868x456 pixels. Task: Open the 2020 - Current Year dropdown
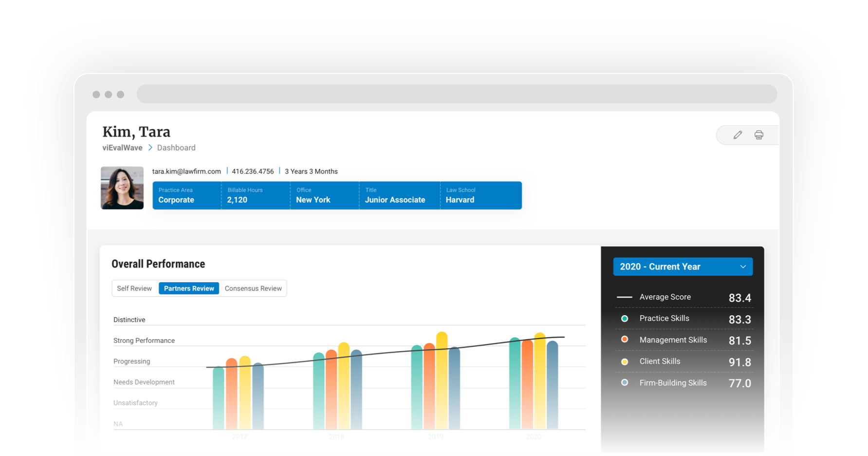(x=683, y=266)
